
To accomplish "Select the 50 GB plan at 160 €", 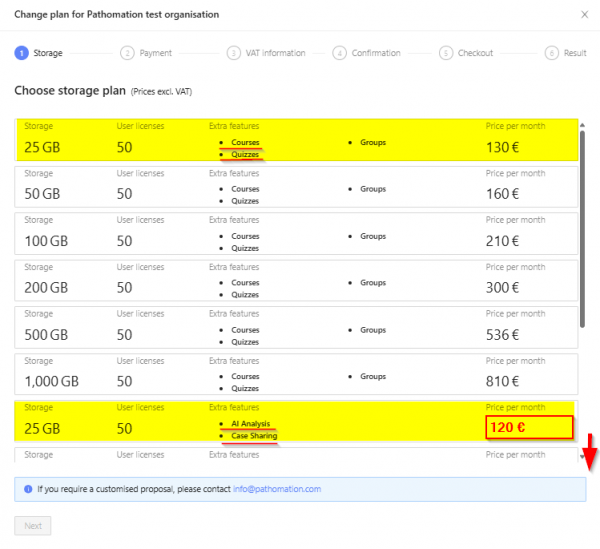I will pos(295,188).
